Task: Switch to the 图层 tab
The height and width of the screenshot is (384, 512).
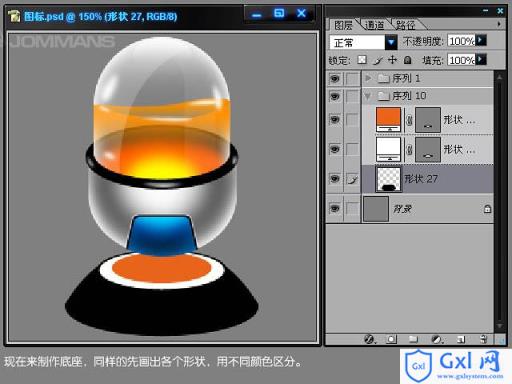Action: pos(343,25)
